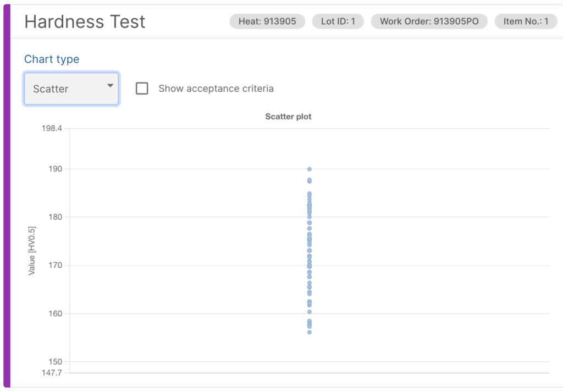The height and width of the screenshot is (392, 563).
Task: Click the Heat: 913905 chip
Action: 267,21
